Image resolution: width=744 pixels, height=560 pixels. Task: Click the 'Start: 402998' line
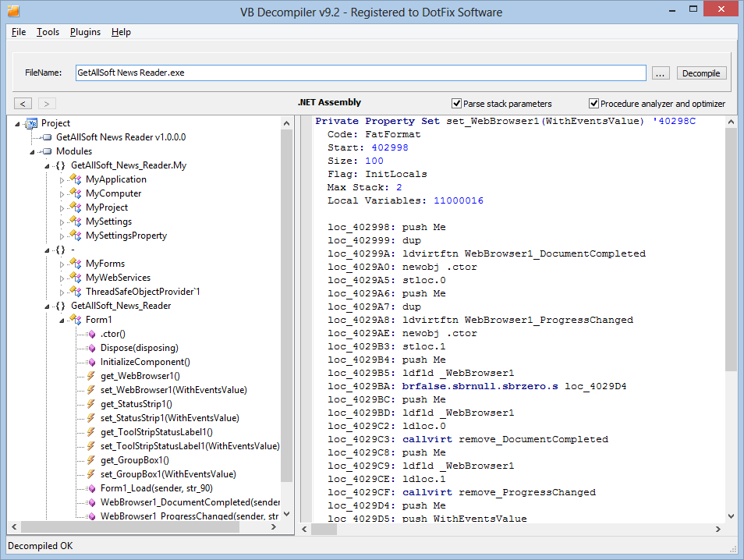tap(368, 147)
